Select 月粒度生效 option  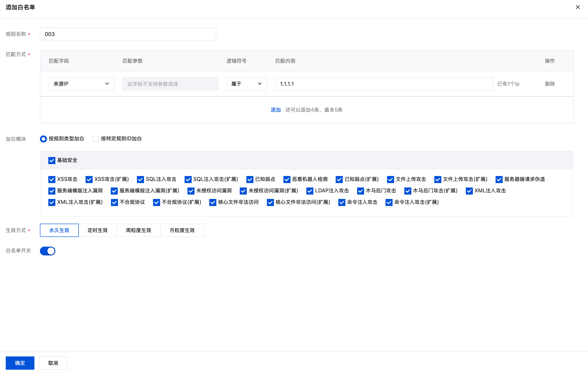point(182,230)
